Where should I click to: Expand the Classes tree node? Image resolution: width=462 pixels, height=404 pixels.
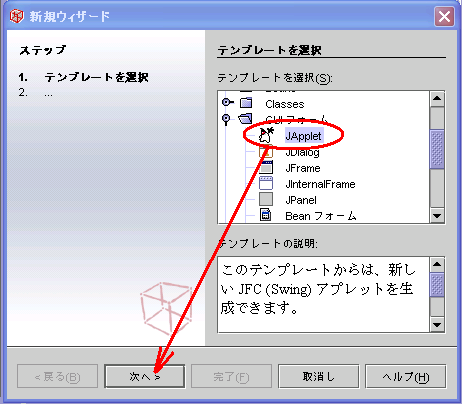tap(227, 102)
